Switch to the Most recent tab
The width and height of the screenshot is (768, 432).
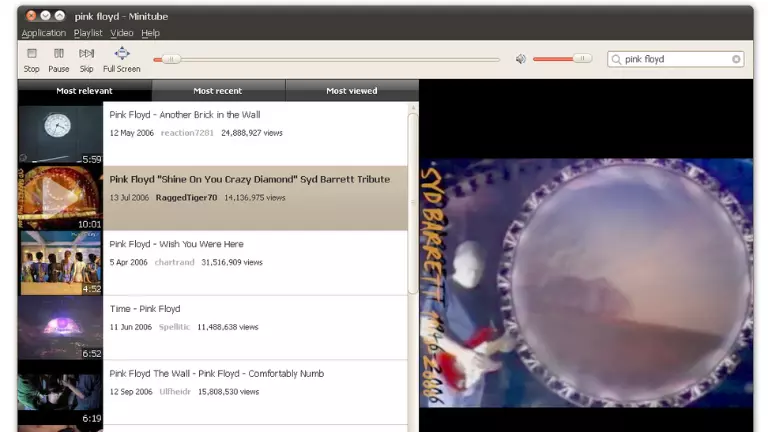tap(218, 91)
